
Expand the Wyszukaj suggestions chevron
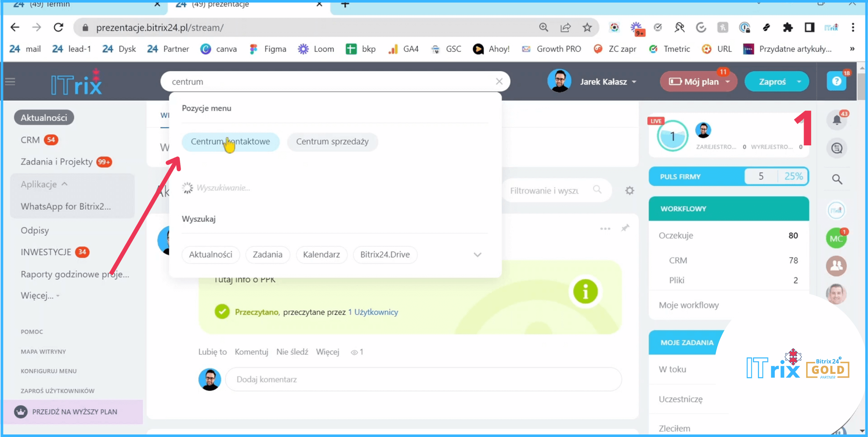[478, 255]
